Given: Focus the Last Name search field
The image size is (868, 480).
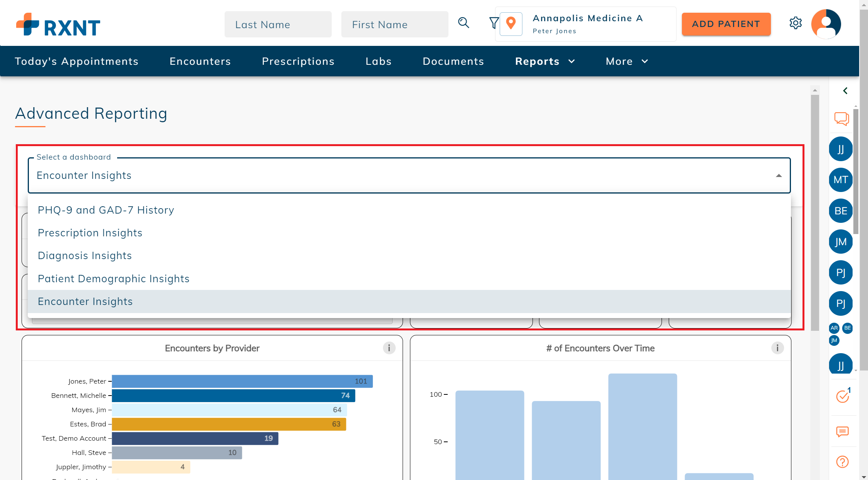Looking at the screenshot, I should point(278,24).
